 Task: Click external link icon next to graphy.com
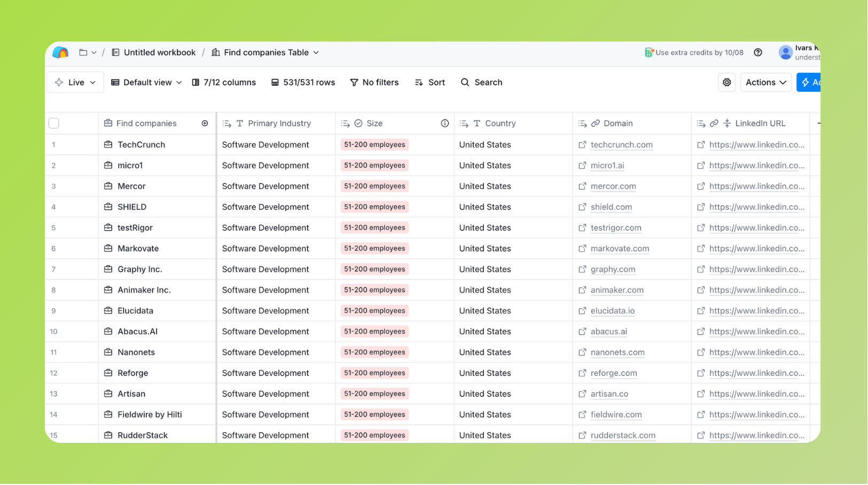click(x=582, y=269)
